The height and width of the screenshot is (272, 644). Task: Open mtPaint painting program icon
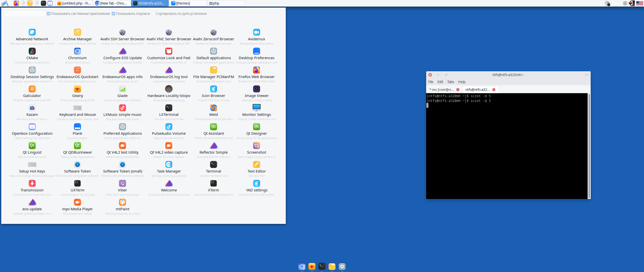click(123, 202)
